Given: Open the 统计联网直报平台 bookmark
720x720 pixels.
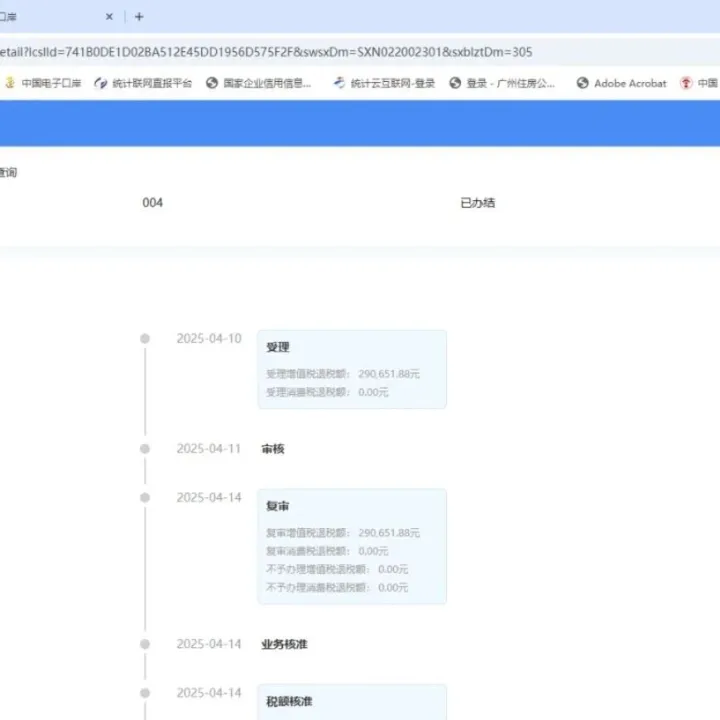Looking at the screenshot, I should (143, 83).
